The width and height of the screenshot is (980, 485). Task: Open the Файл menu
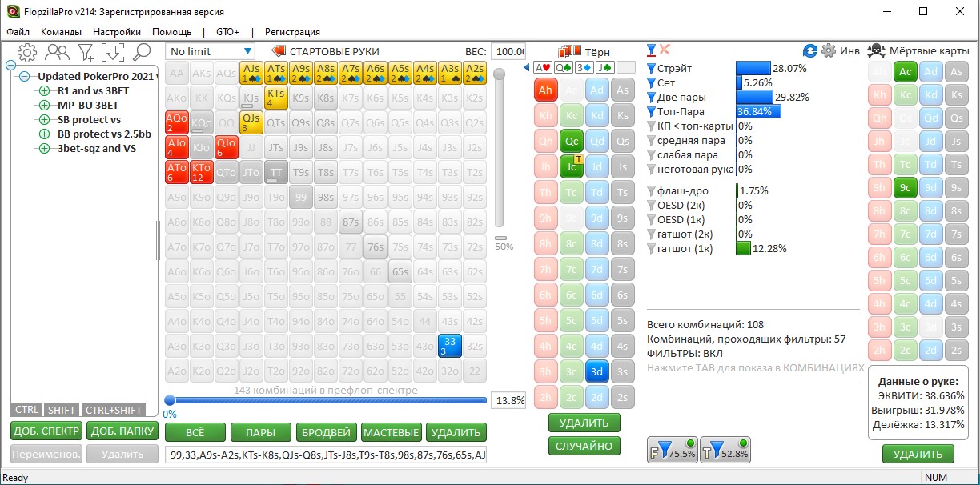(18, 32)
